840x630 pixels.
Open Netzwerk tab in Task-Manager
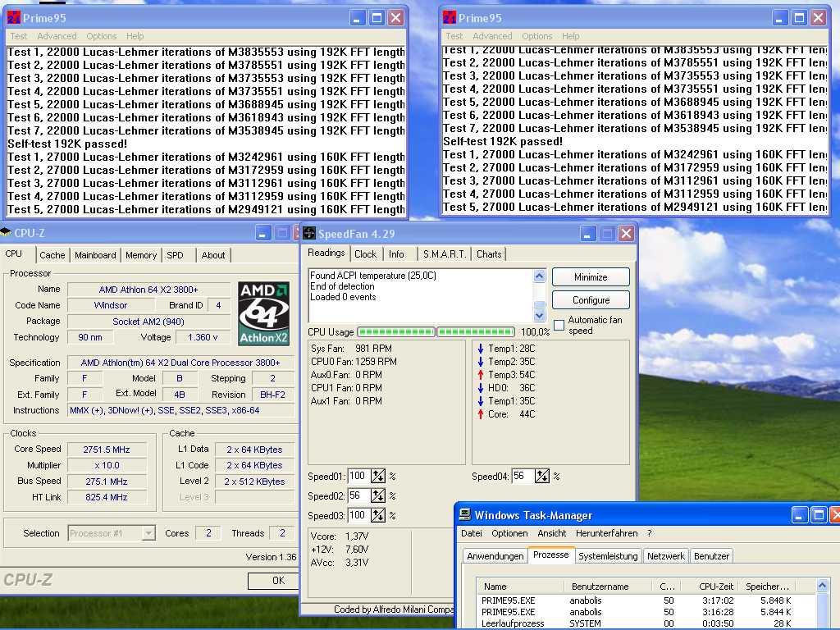point(666,556)
